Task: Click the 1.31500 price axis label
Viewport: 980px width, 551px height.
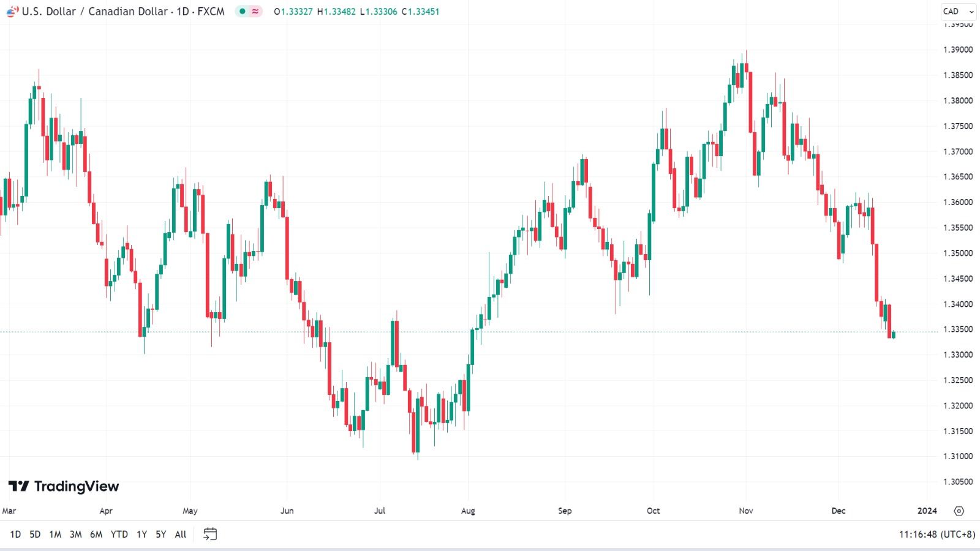Action: (x=958, y=431)
